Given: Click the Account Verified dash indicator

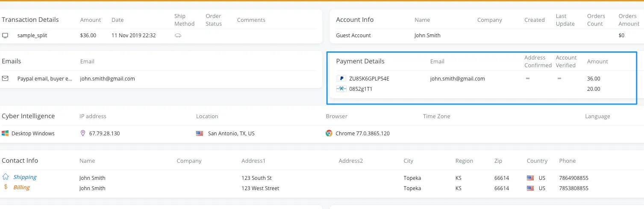Looking at the screenshot, I should (x=559, y=79).
